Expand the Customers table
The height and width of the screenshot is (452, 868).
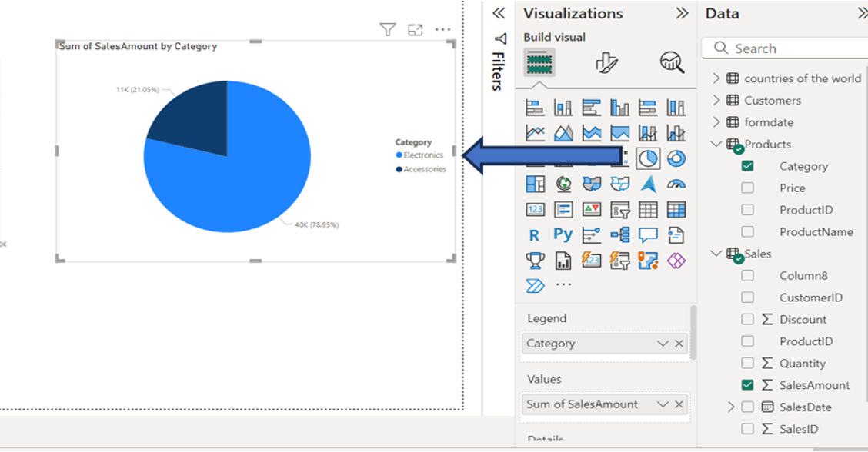[x=715, y=100]
